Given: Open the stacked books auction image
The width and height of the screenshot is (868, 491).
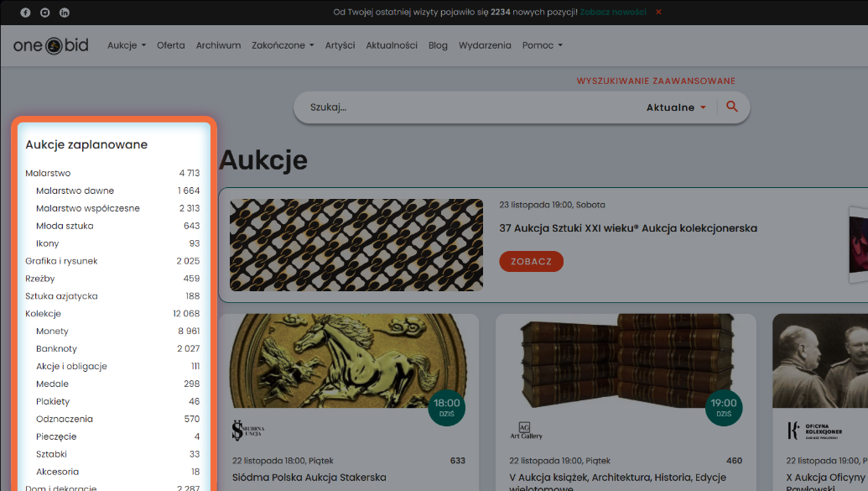Looking at the screenshot, I should (x=626, y=361).
